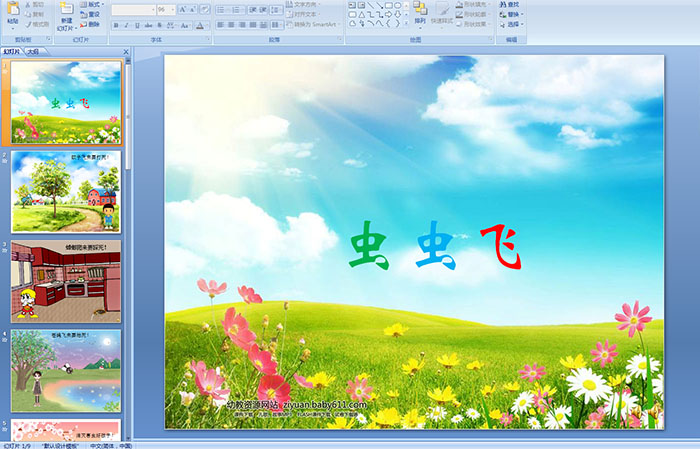Toggle Italic formatting
Image resolution: width=700 pixels, height=449 pixels.
click(126, 25)
